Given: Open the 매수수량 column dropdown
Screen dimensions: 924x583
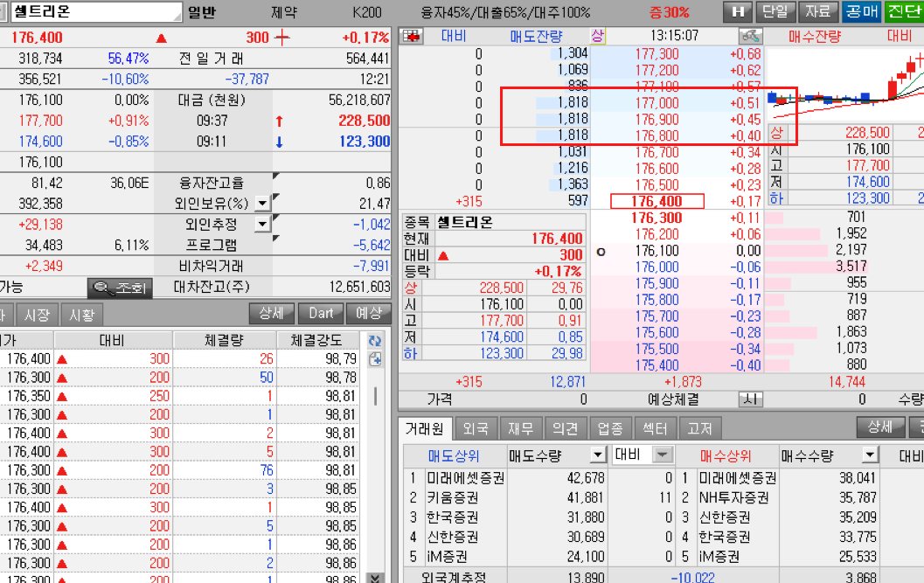Looking at the screenshot, I should pyautogui.click(x=870, y=455).
